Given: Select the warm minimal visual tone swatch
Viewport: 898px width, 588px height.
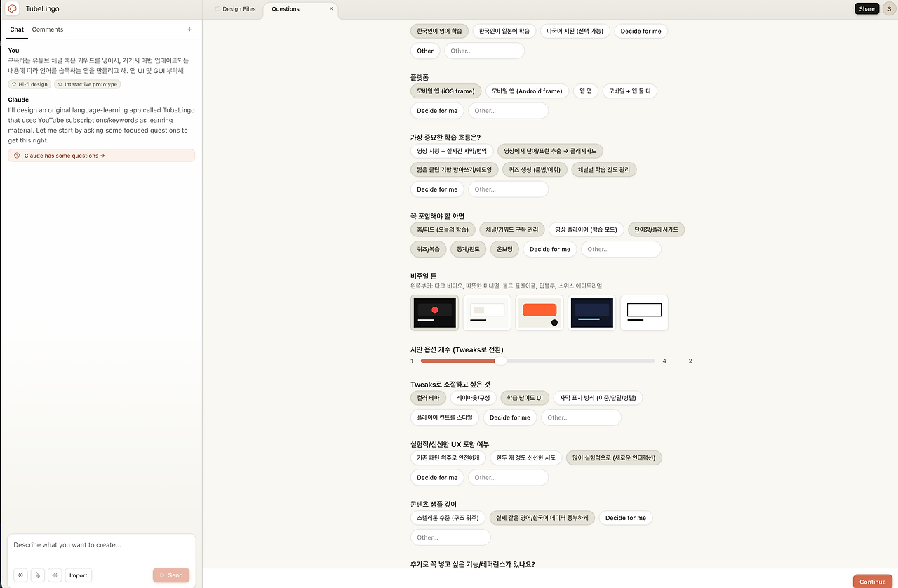Looking at the screenshot, I should [487, 313].
